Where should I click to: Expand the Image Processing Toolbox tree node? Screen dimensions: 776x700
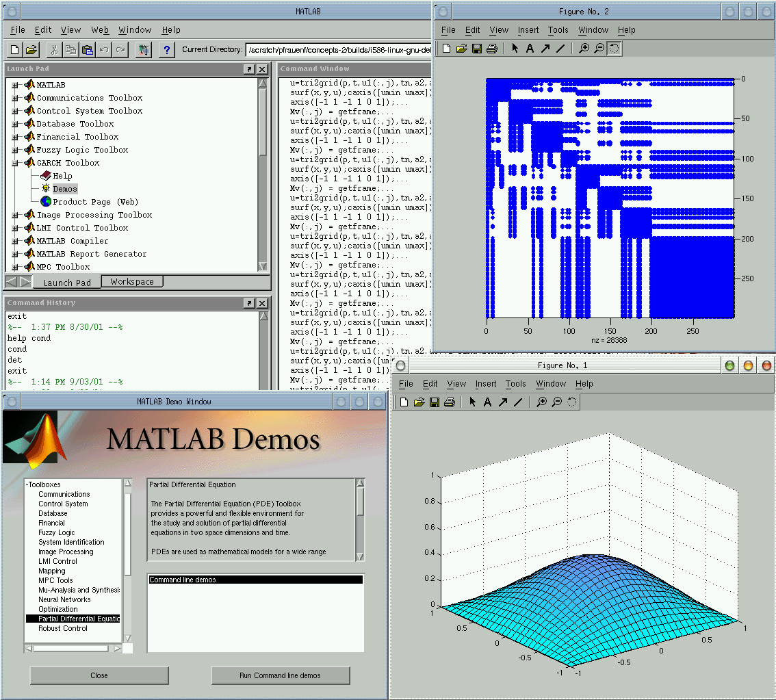(x=15, y=215)
